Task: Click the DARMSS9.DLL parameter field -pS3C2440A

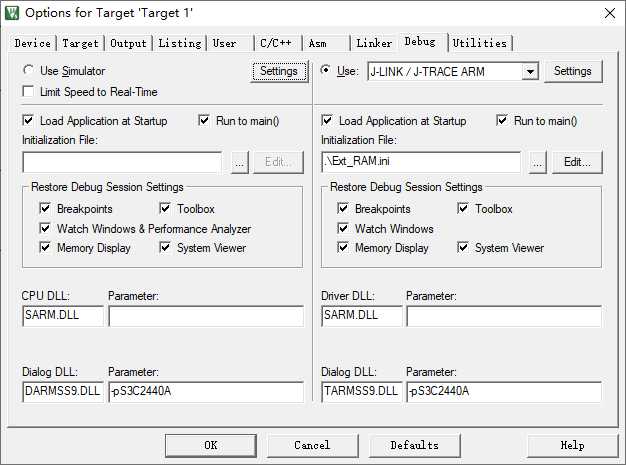Action: (206, 392)
